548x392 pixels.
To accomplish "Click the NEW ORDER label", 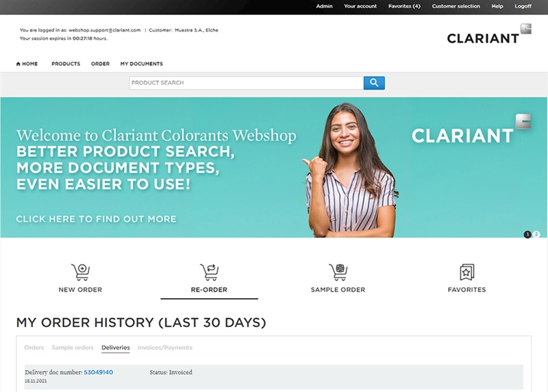I will 80,290.
